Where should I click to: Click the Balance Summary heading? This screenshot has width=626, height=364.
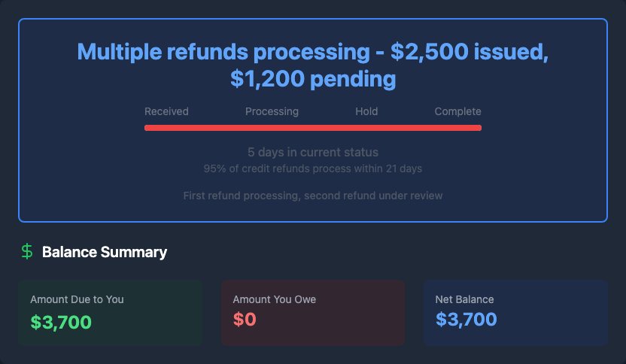[105, 252]
